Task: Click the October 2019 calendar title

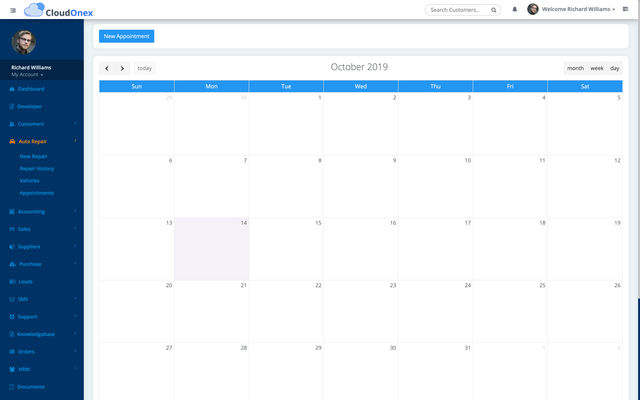Action: [x=359, y=67]
